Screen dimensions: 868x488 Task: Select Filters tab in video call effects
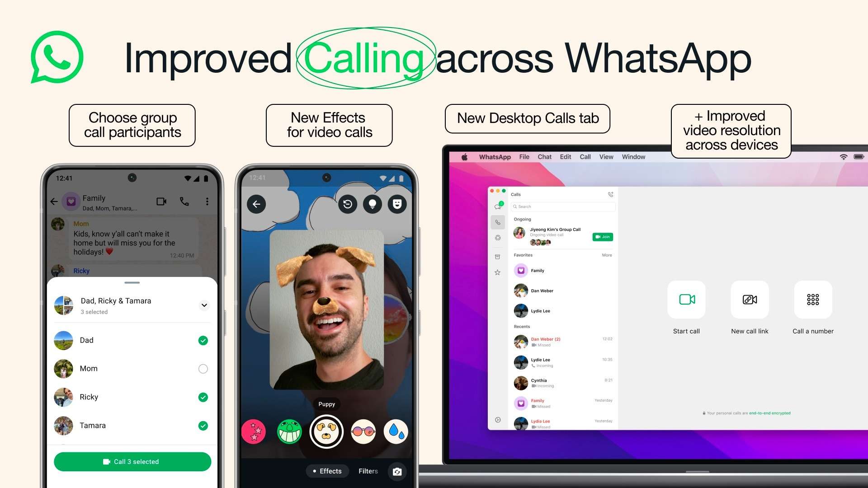(x=368, y=471)
